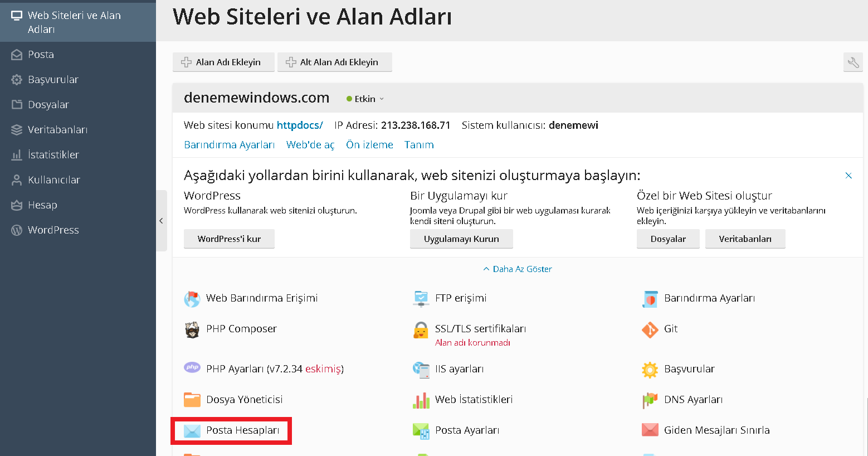Open Web Siteleri ve Alan Adları menu
This screenshot has width=868, height=456.
tap(78, 21)
